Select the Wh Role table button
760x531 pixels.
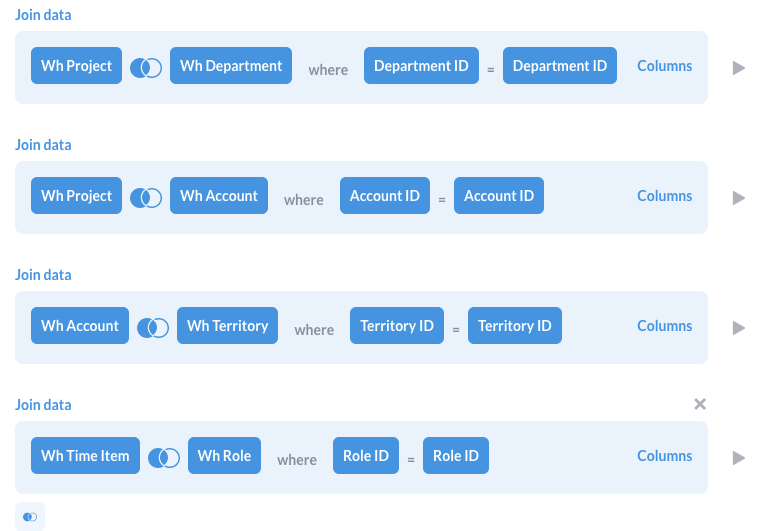click(x=224, y=455)
